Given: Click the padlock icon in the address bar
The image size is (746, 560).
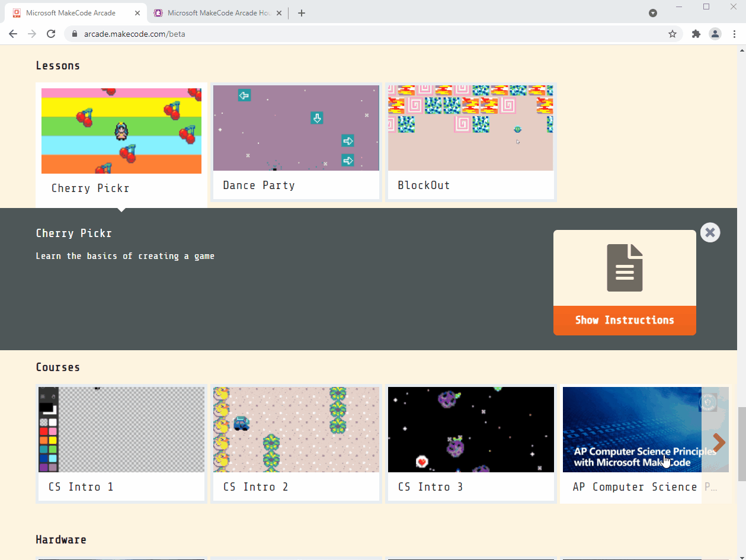Looking at the screenshot, I should pyautogui.click(x=74, y=34).
